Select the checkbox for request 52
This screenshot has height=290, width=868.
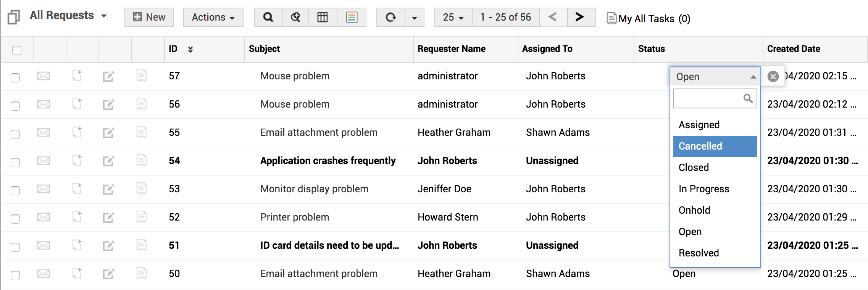pos(15,219)
